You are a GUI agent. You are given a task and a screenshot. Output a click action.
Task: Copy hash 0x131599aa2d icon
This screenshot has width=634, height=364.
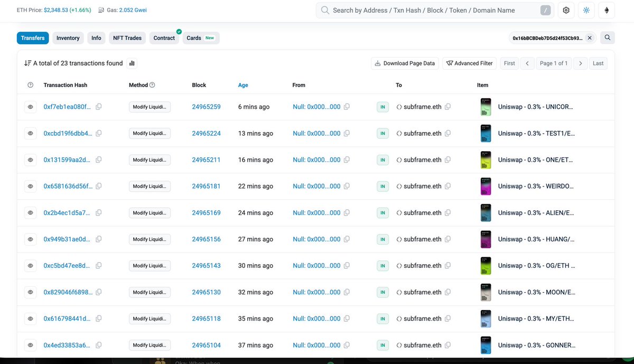98,160
